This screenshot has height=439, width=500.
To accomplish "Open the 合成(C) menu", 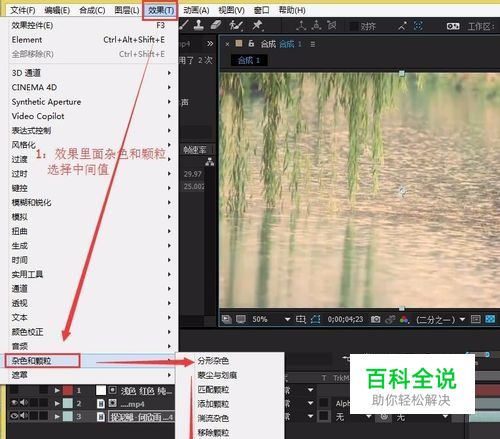I will 92,10.
